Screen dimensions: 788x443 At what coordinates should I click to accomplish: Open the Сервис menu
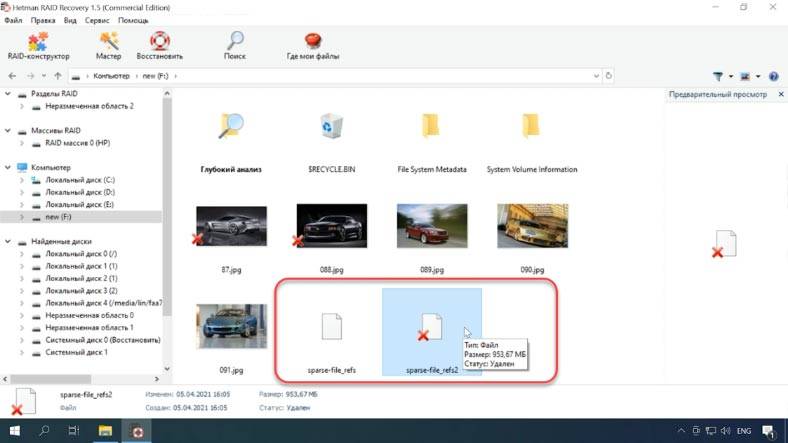coord(97,21)
